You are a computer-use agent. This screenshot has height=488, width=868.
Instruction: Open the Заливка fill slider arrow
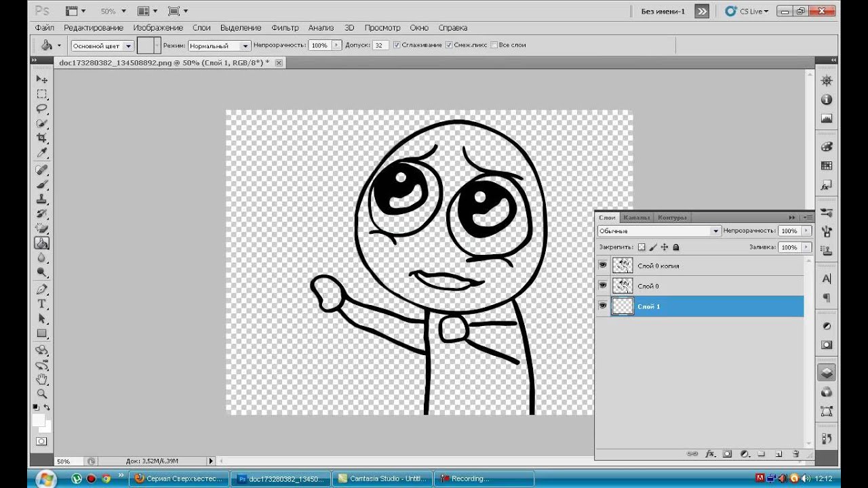[806, 247]
